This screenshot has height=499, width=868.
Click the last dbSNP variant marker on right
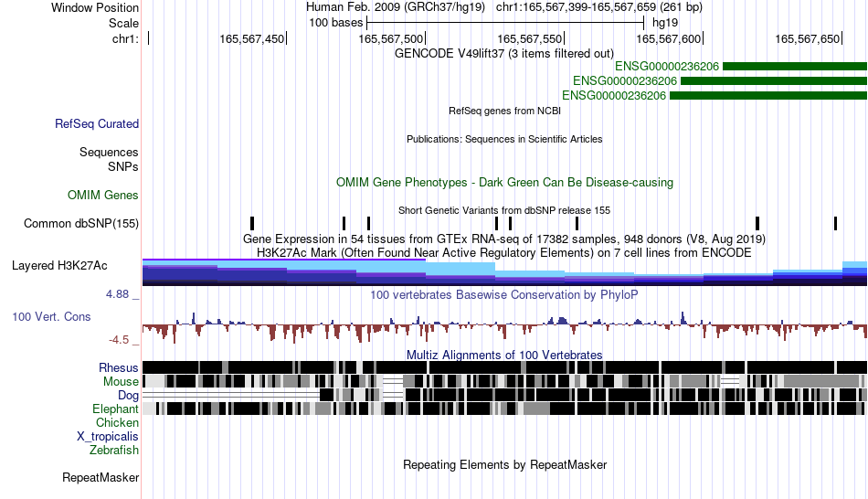(x=835, y=223)
